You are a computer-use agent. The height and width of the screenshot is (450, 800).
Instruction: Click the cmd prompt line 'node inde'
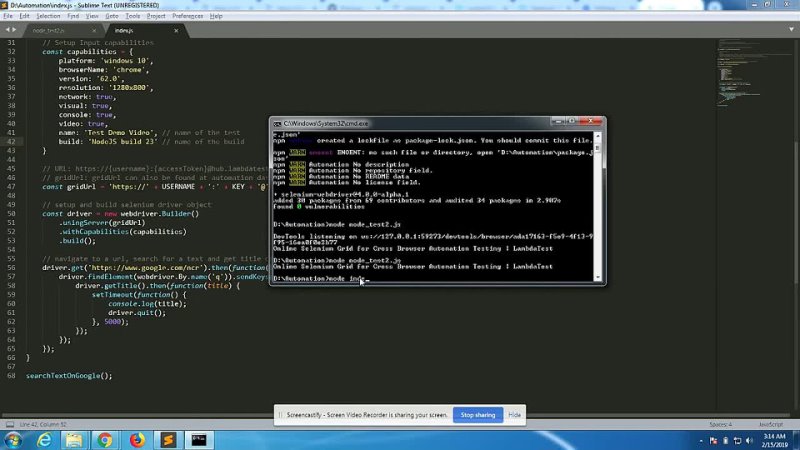[320, 279]
